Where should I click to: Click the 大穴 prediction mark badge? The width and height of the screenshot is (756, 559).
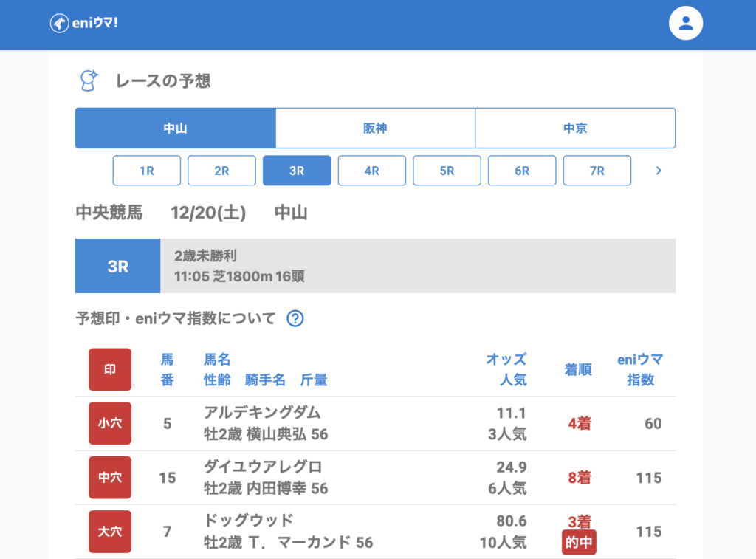(x=110, y=532)
